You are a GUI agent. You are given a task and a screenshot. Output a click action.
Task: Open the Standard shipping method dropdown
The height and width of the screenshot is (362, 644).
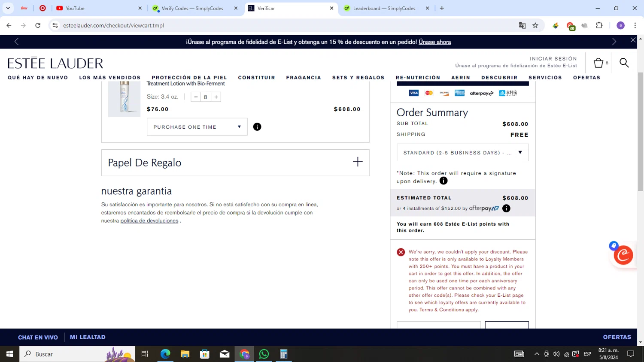pos(463,152)
